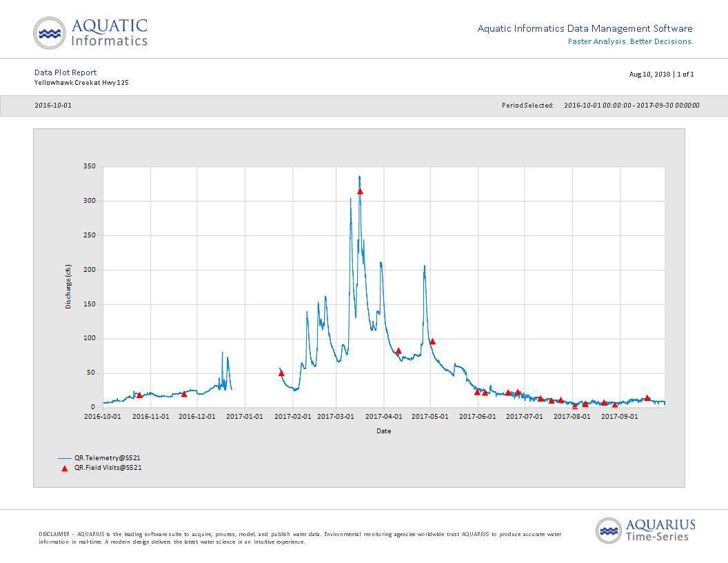Click the Date axis title
Screen dimensions: 728x563
(383, 431)
